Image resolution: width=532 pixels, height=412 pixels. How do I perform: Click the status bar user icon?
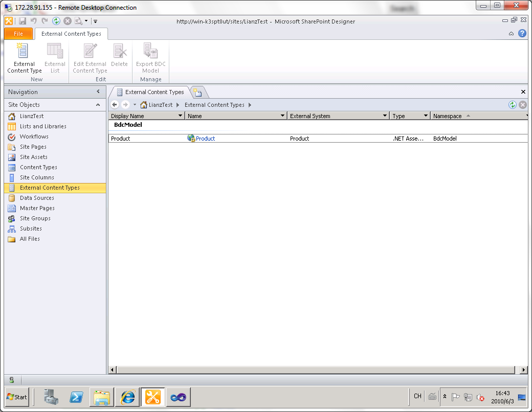[12, 380]
